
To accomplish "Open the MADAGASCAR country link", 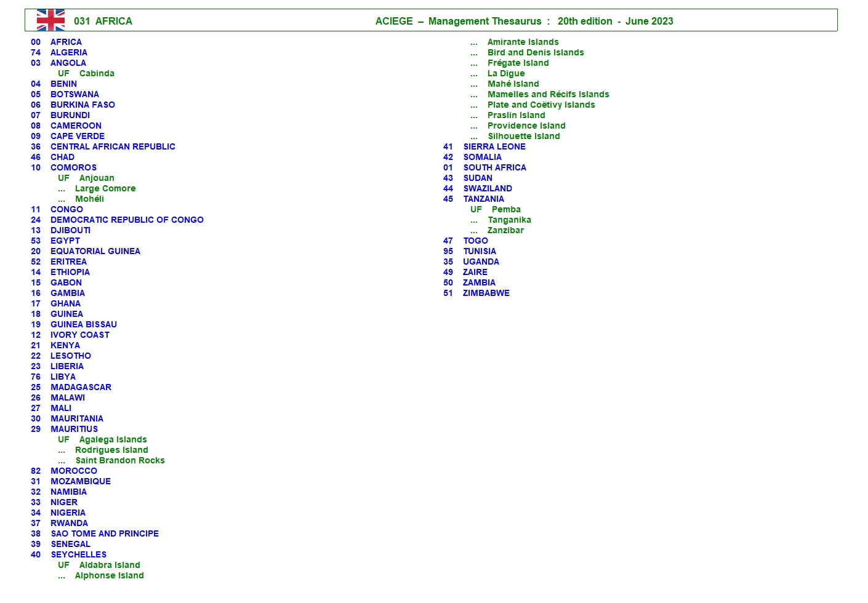I will point(81,387).
